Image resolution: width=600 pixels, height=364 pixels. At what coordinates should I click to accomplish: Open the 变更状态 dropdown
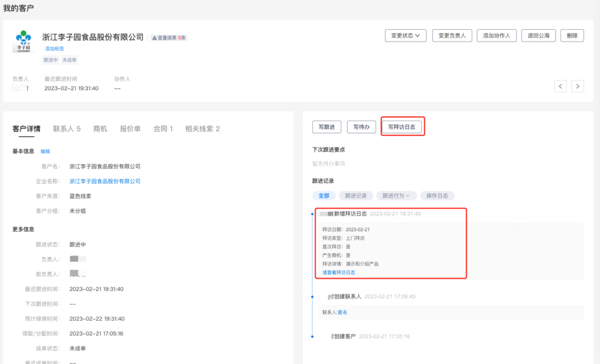pos(405,36)
